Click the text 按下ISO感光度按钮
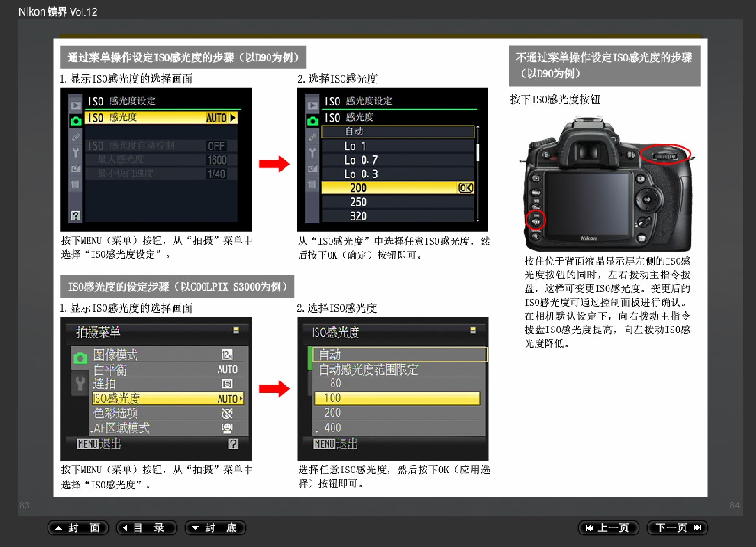This screenshot has width=756, height=547. [x=555, y=99]
